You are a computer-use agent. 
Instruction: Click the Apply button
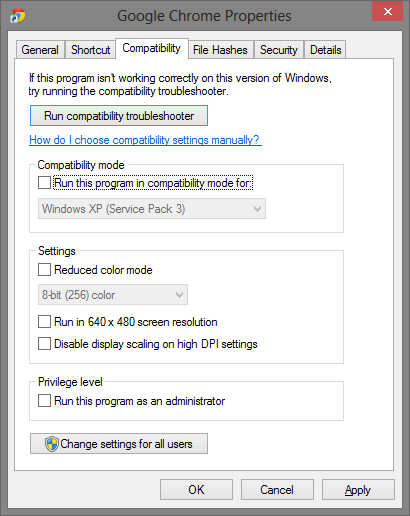coord(358,490)
